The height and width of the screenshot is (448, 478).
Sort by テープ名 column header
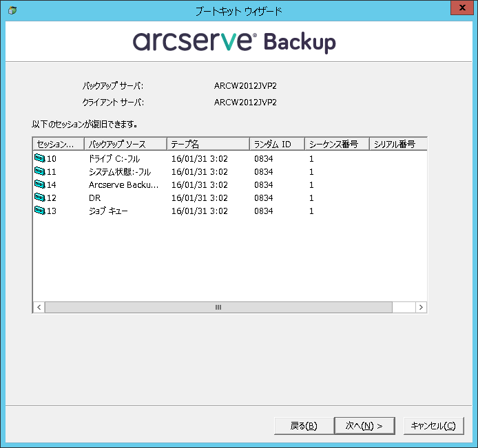click(x=208, y=144)
